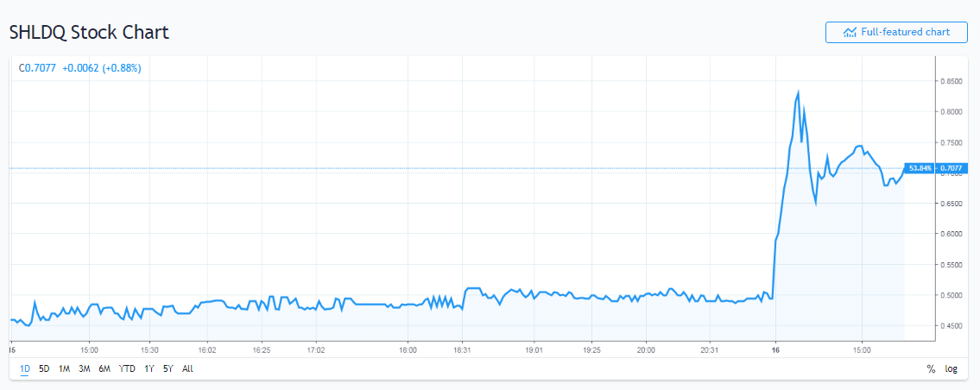
Task: Switch to the 5Y time range
Action: click(x=168, y=368)
